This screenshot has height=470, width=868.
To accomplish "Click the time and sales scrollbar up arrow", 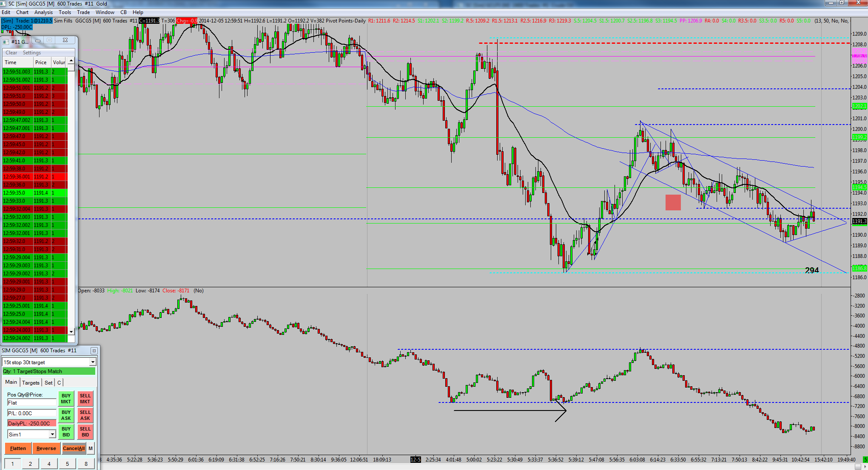I will pyautogui.click(x=71, y=61).
